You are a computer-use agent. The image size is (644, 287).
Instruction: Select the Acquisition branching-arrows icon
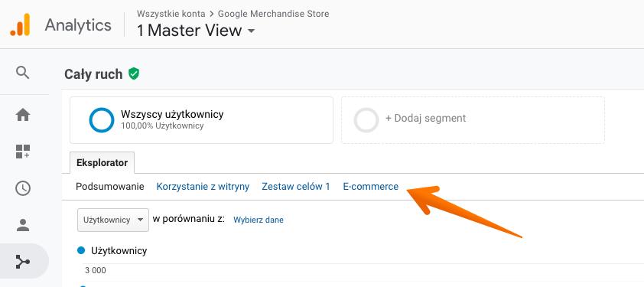click(x=23, y=262)
